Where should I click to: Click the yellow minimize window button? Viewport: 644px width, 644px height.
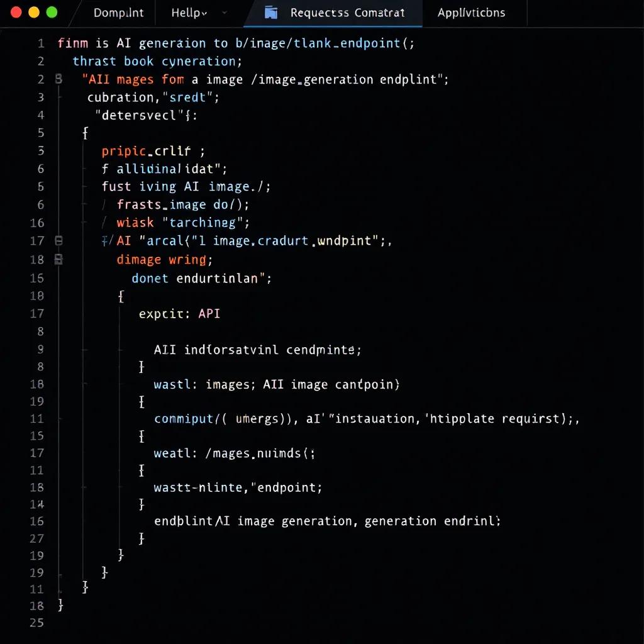34,13
